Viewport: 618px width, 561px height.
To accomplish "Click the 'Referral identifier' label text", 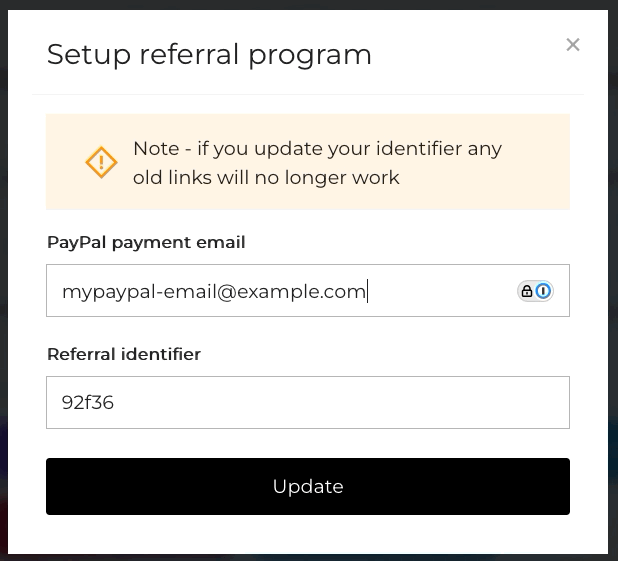I will tap(124, 354).
